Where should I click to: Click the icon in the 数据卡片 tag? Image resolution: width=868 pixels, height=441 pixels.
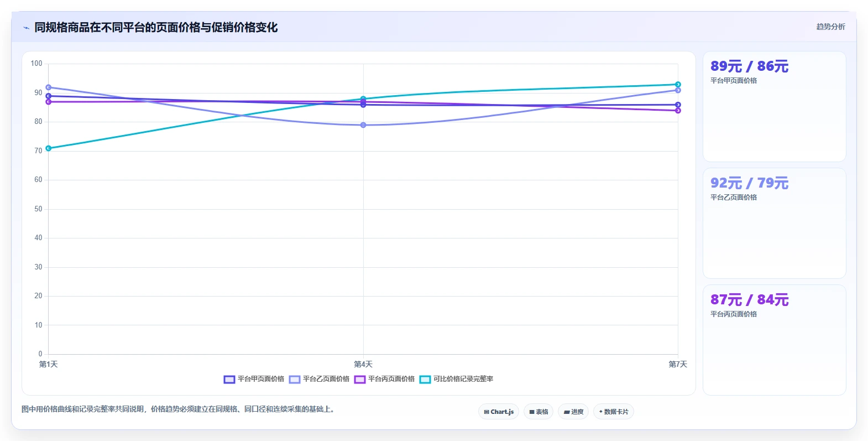pyautogui.click(x=601, y=412)
